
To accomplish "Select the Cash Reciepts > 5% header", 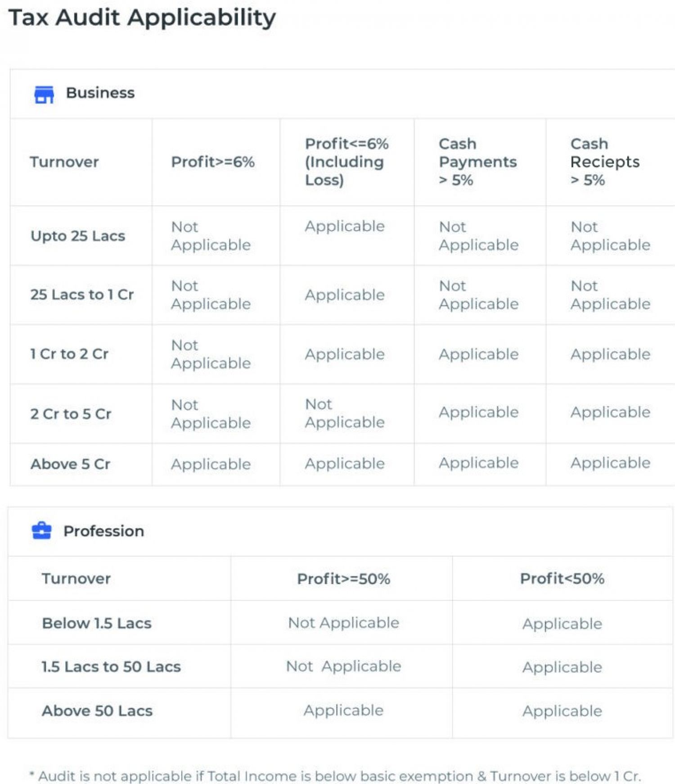I will 605,162.
